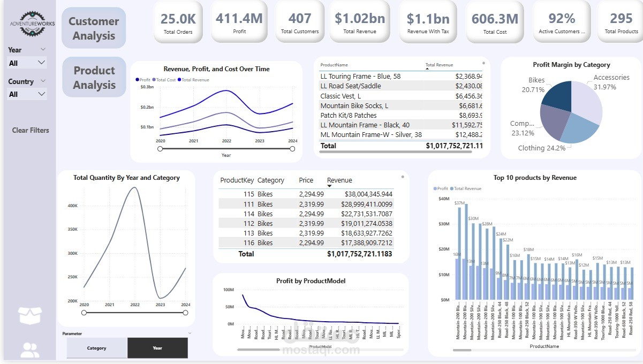643x364 pixels.
Task: Go to the Customer Analysis page
Action: (x=94, y=28)
